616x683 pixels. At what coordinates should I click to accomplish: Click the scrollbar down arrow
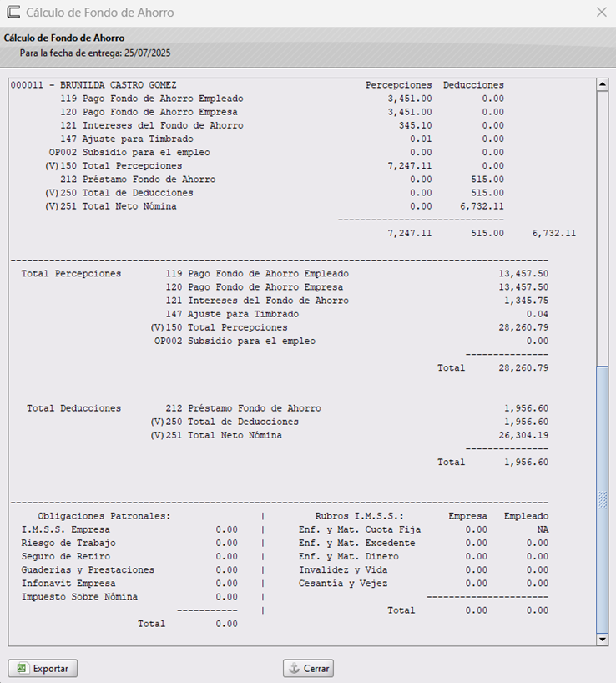click(603, 640)
